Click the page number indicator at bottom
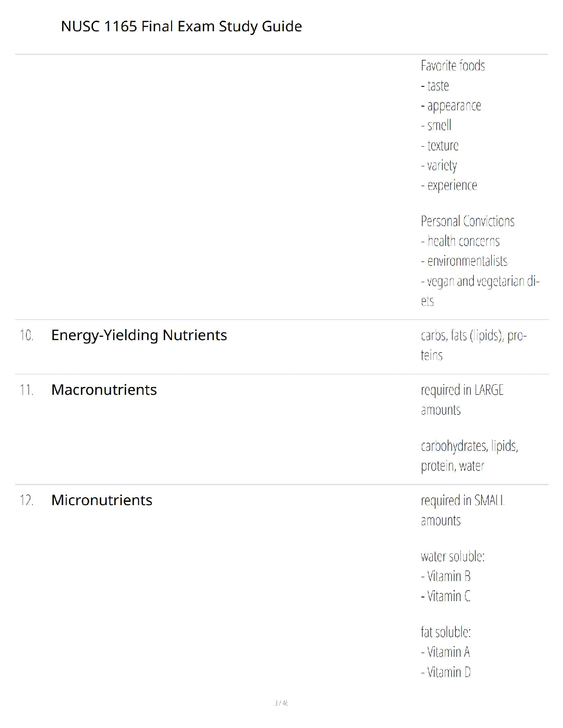The width and height of the screenshot is (563, 728). [281, 703]
